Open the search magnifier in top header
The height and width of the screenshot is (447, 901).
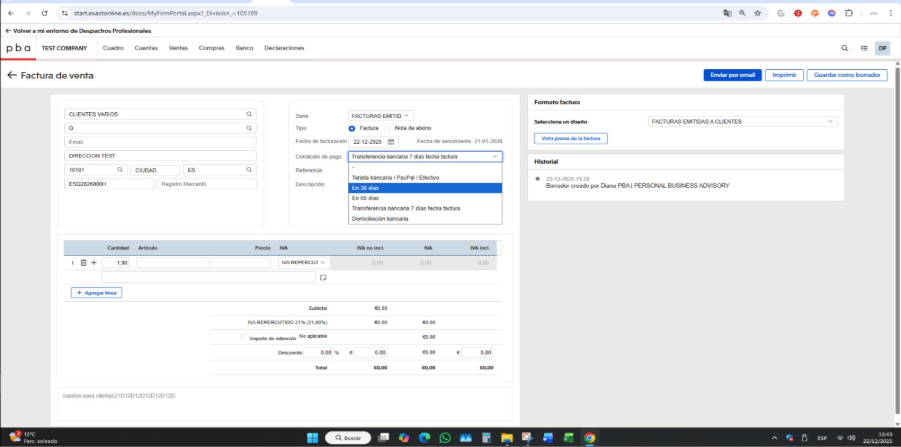click(844, 48)
